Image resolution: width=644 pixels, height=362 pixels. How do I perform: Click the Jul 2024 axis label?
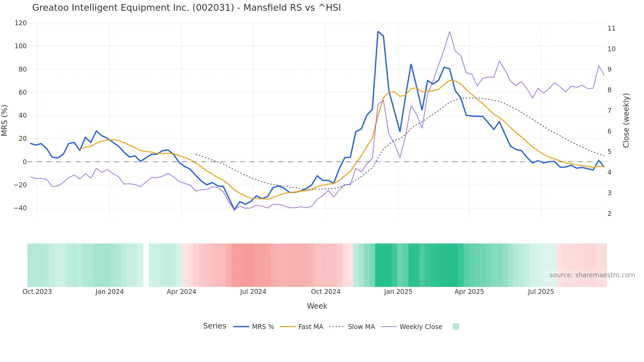pyautogui.click(x=253, y=292)
